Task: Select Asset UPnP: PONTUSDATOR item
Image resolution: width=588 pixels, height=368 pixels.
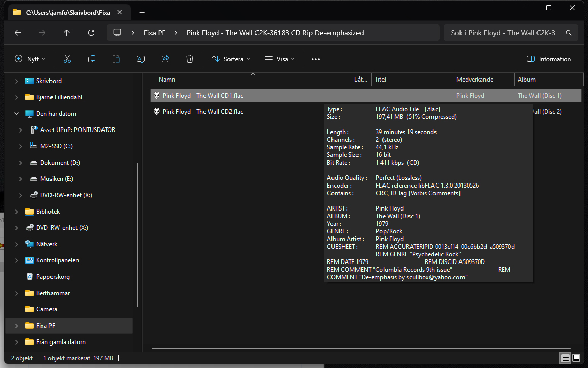Action: click(x=78, y=129)
